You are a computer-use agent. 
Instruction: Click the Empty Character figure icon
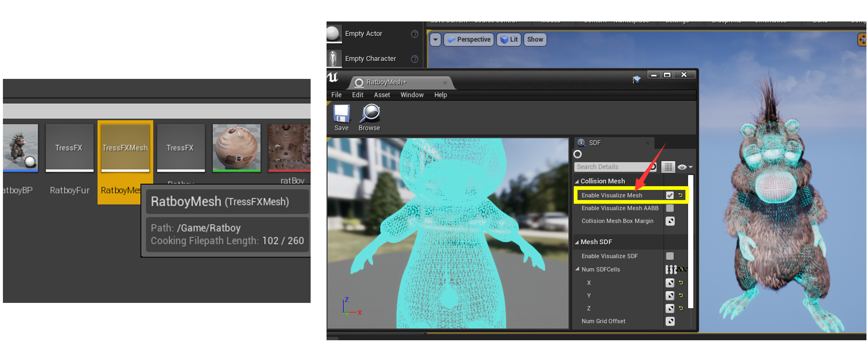pos(333,59)
